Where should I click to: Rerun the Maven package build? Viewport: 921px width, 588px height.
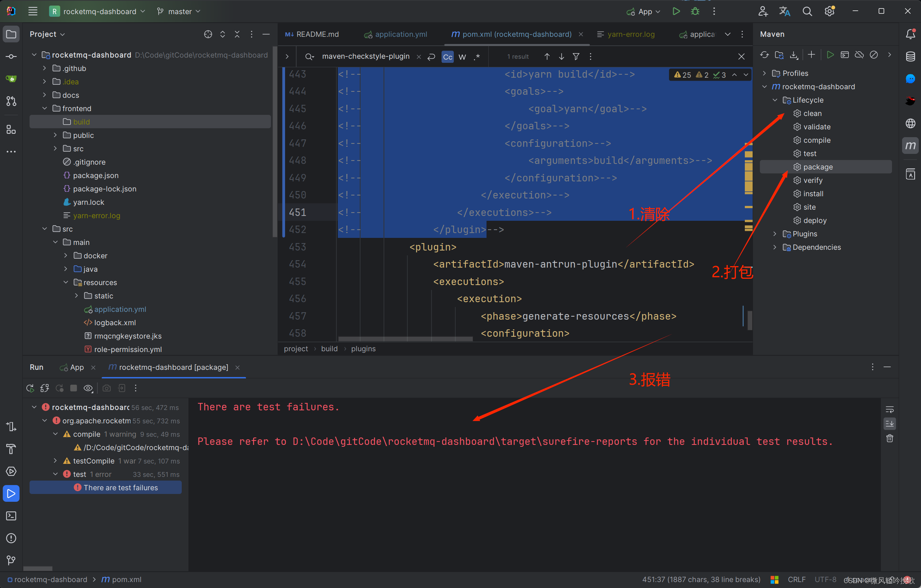tap(30, 388)
